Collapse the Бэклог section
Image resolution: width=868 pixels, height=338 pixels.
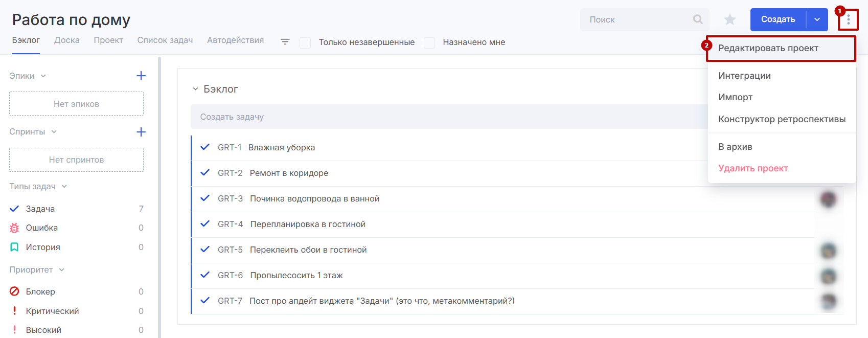[195, 89]
